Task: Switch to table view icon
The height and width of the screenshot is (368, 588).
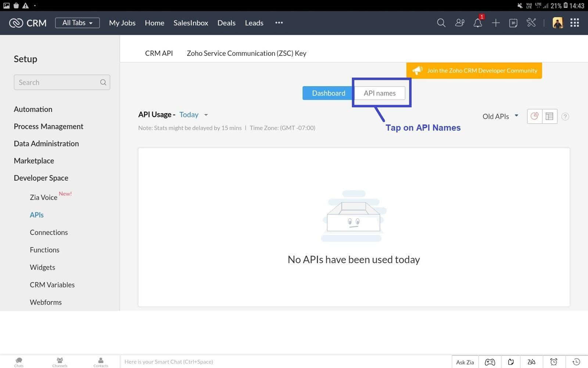Action: [550, 116]
